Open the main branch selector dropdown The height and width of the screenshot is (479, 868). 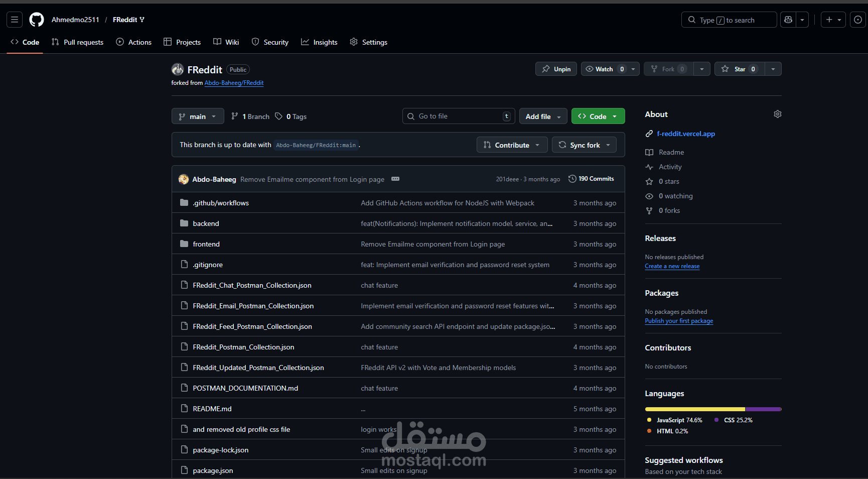(198, 116)
